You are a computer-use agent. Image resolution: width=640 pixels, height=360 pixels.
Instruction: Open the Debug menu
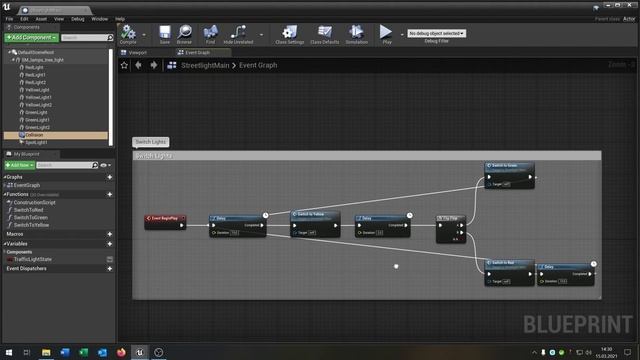point(78,19)
